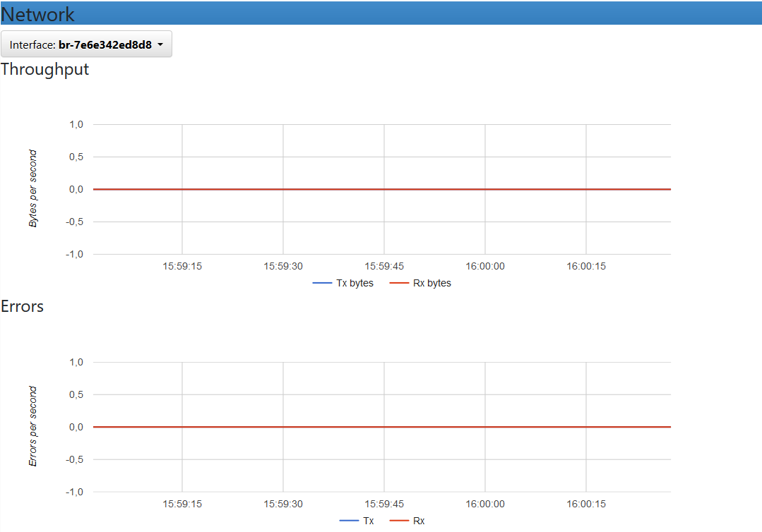Click the red data line in Errors chart
This screenshot has height=532, width=762.
pyautogui.click(x=382, y=427)
